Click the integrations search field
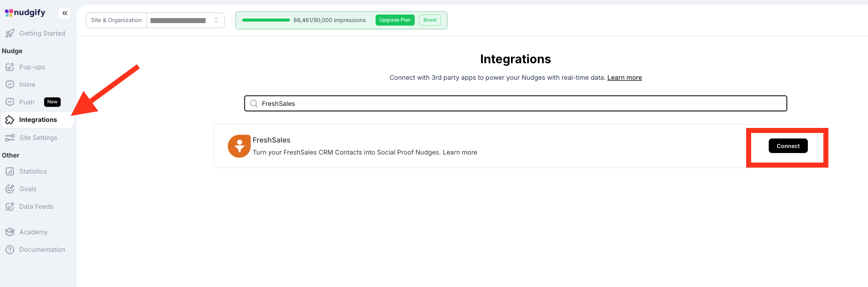Image resolution: width=868 pixels, height=287 pixels. pos(515,103)
